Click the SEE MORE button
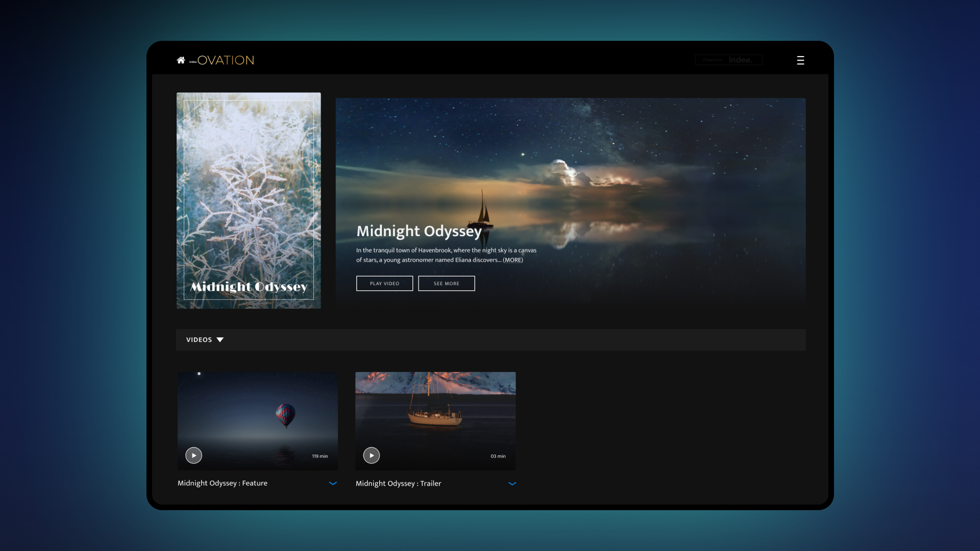Viewport: 980px width, 551px height. pyautogui.click(x=446, y=283)
